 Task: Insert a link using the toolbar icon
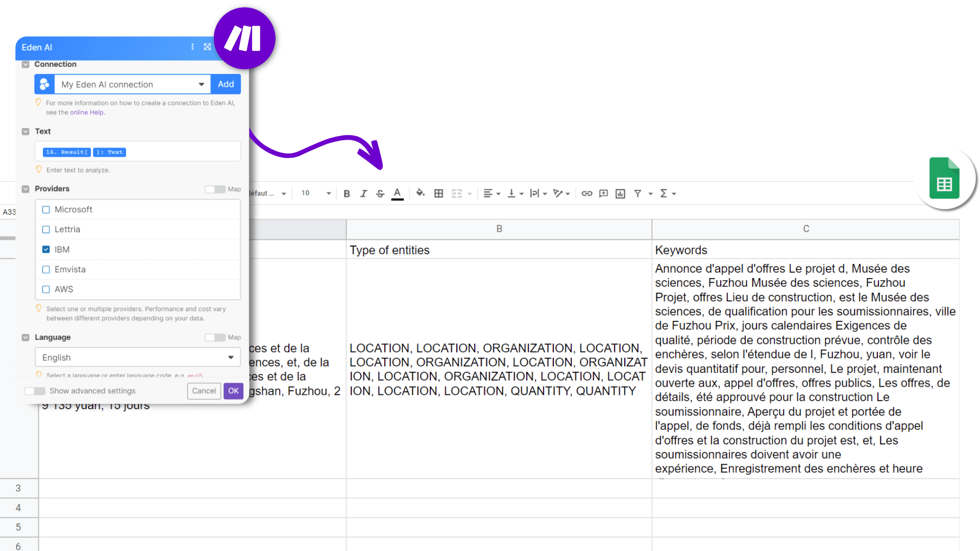pyautogui.click(x=586, y=193)
